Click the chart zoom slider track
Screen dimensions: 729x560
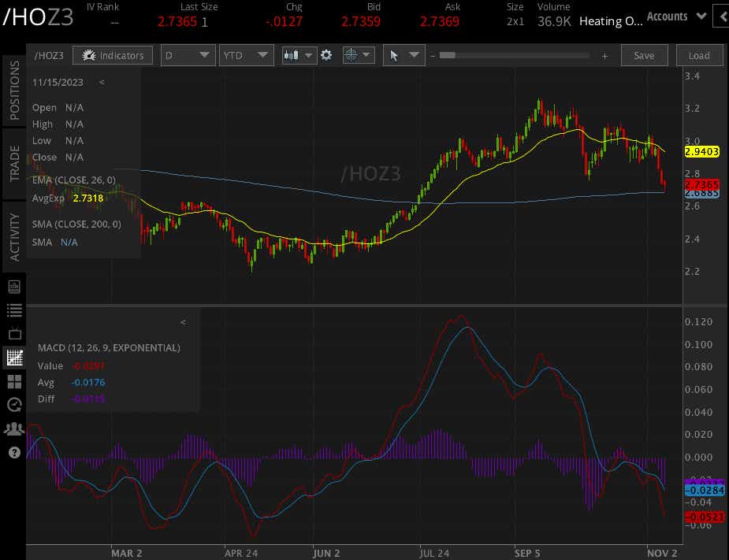(x=516, y=55)
